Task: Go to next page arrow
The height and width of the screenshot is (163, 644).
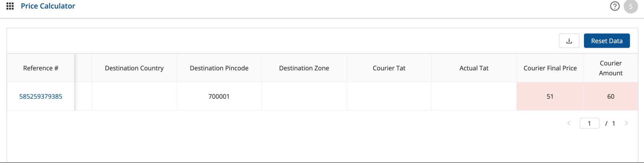Action: (x=626, y=123)
